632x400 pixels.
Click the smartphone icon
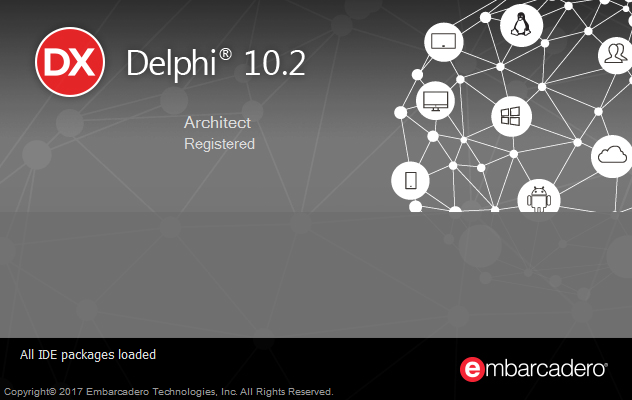[410, 181]
